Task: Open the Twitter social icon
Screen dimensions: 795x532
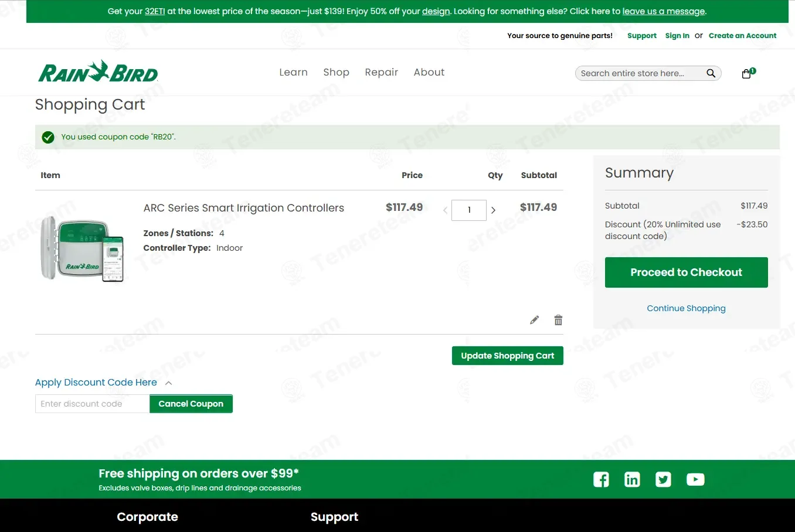Action: pos(663,479)
